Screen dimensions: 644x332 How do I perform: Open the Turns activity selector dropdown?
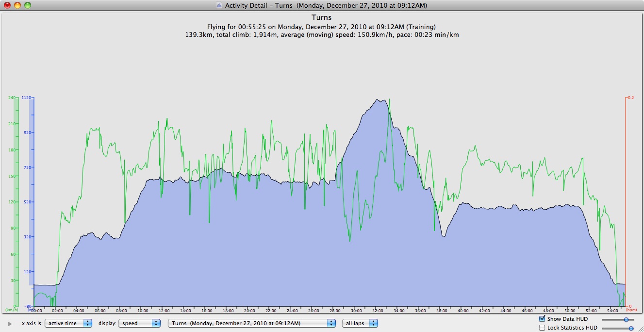coord(251,323)
